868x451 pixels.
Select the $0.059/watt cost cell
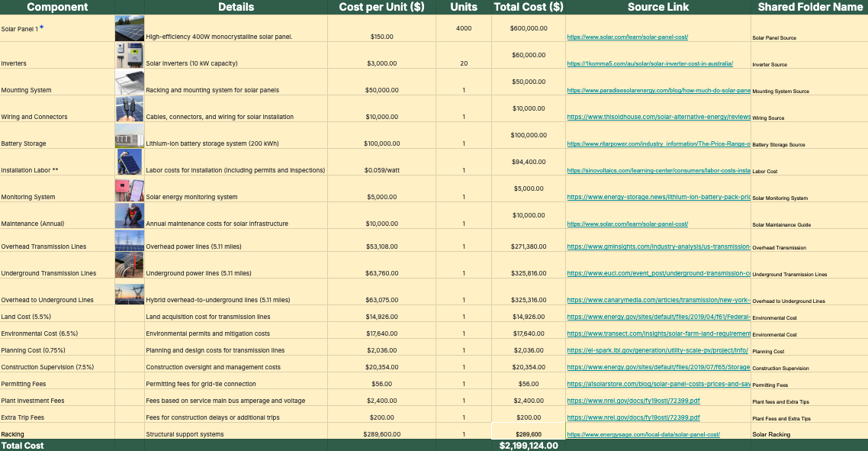381,163
